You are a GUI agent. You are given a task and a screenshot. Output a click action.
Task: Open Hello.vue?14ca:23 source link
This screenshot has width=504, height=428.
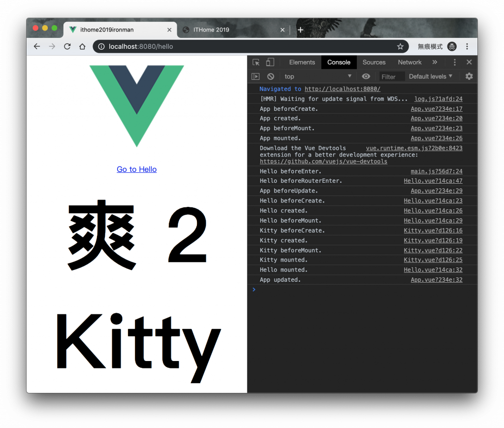tap(433, 200)
